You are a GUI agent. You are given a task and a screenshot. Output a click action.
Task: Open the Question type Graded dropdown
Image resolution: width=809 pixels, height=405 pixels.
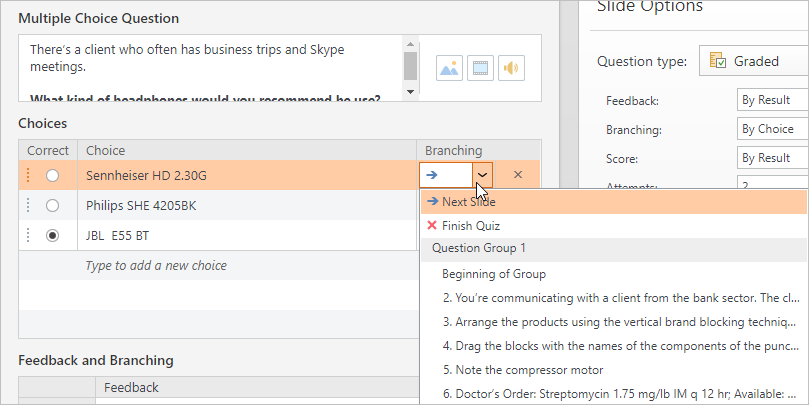coord(753,61)
